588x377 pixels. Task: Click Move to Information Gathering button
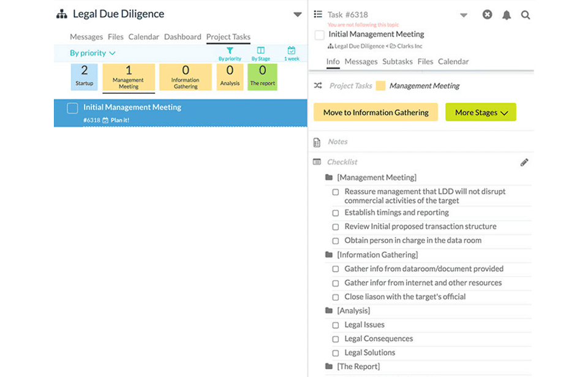pyautogui.click(x=375, y=112)
